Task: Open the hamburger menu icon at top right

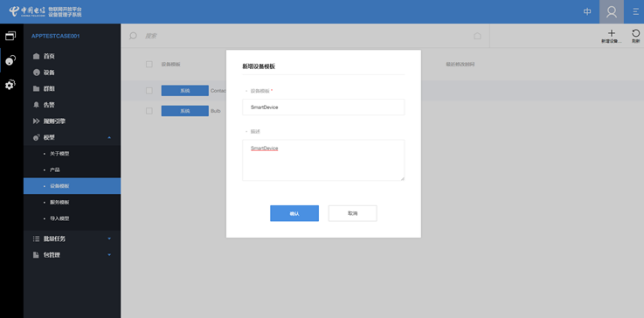Action: (635, 12)
